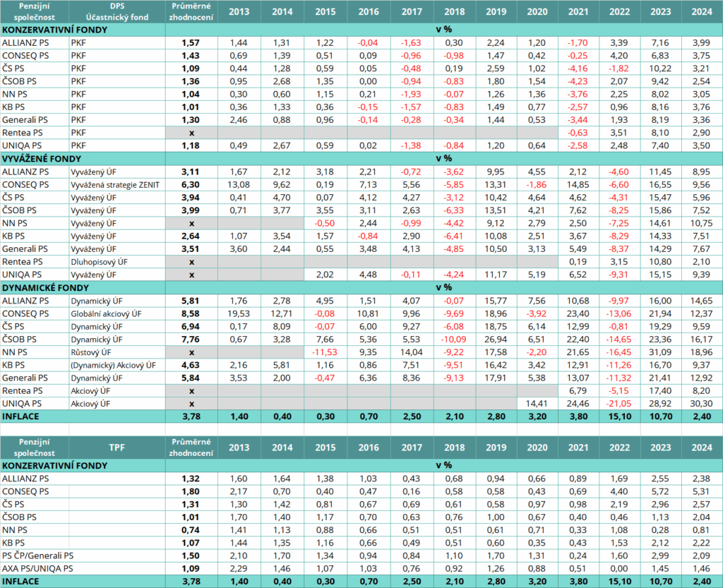Click the 'TPF' column header in the lower table
Image resolution: width=723 pixels, height=588 pixels.
(x=116, y=448)
